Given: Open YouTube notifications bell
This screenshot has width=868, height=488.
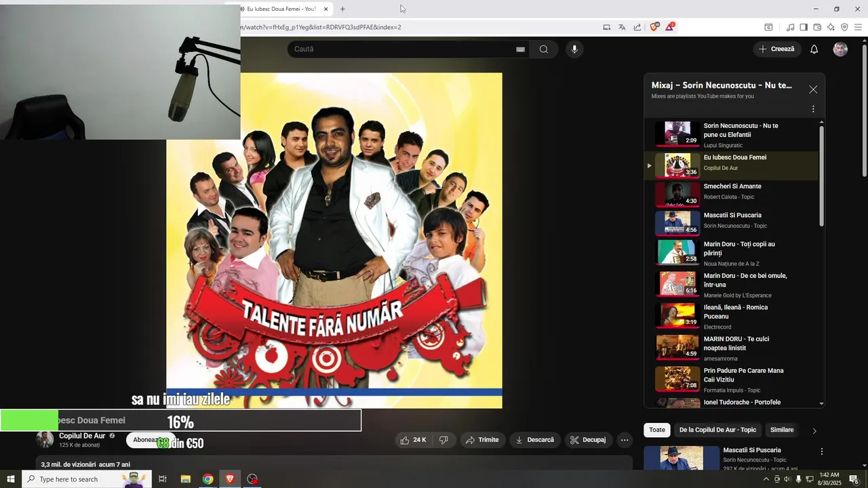Looking at the screenshot, I should 814,49.
